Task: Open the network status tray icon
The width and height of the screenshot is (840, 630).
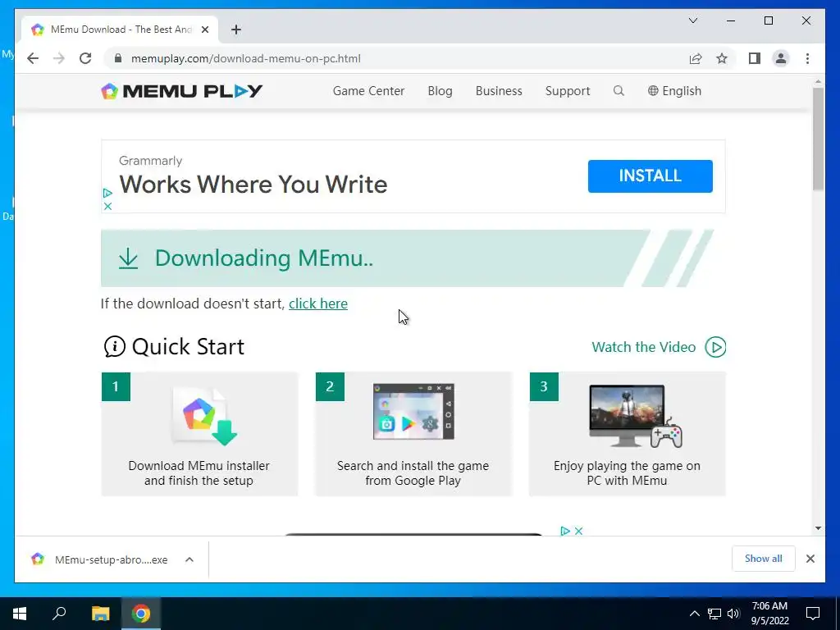Action: [x=714, y=614]
